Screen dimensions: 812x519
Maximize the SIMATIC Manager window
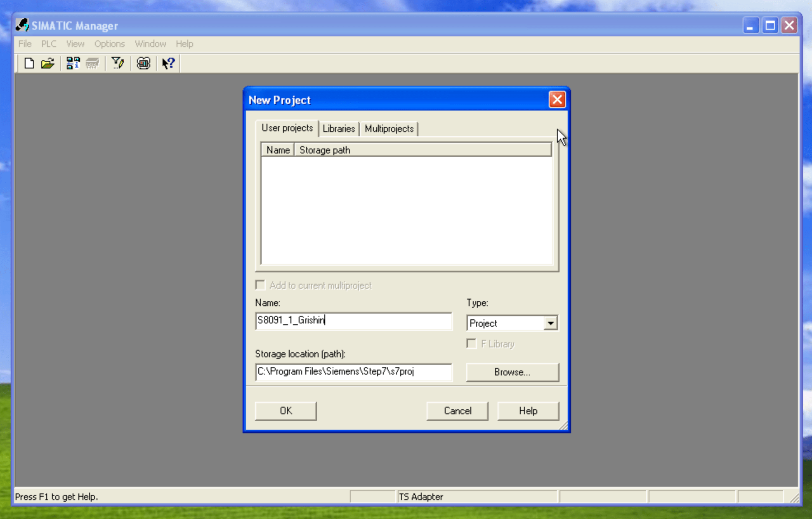click(770, 25)
